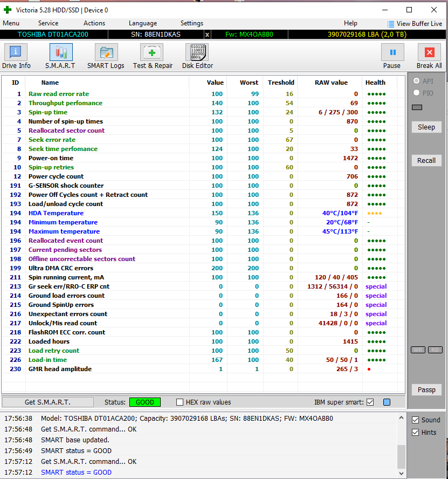Choose the PIO radio option

coord(416,93)
